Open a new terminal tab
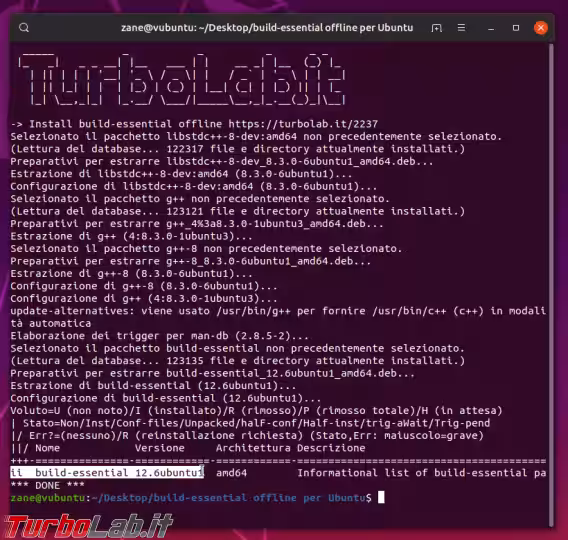The width and height of the screenshot is (568, 540). (x=436, y=28)
